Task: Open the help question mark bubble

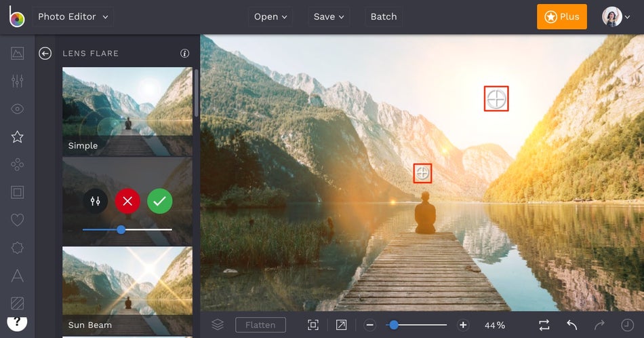Action: click(x=17, y=323)
